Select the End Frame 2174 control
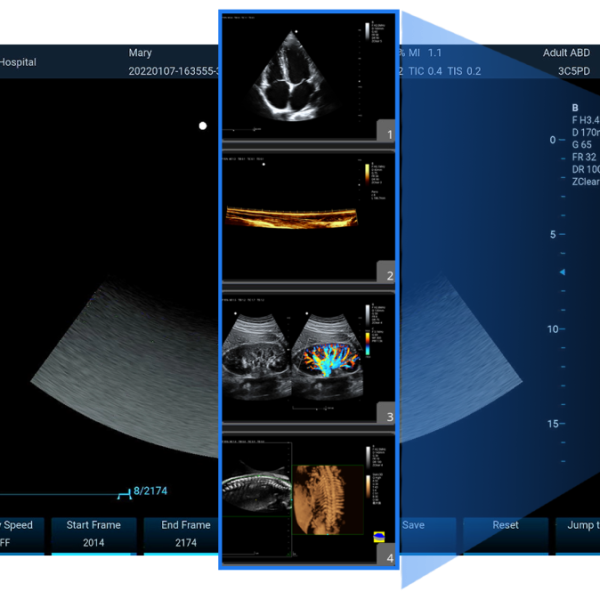Image resolution: width=600 pixels, height=600 pixels. pos(186,534)
